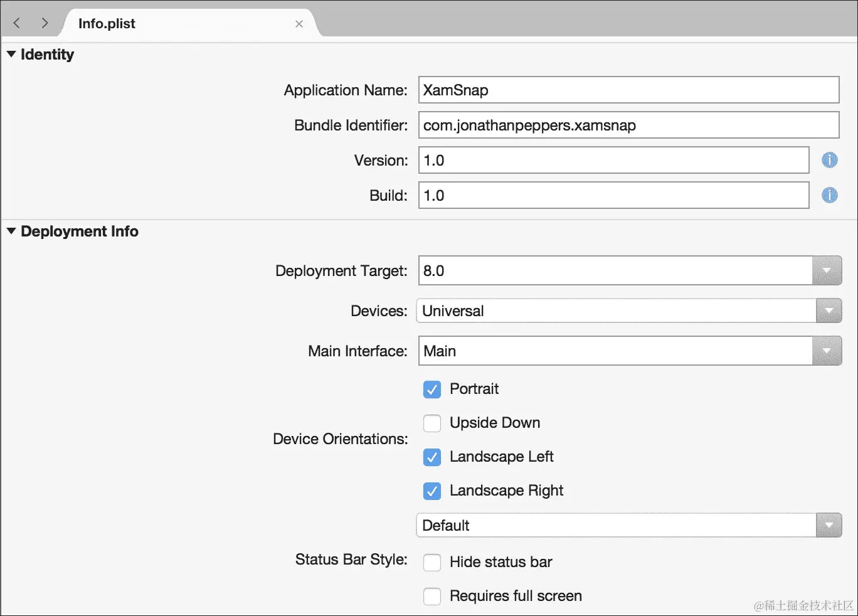Collapse the Deployment Info section

coord(11,231)
